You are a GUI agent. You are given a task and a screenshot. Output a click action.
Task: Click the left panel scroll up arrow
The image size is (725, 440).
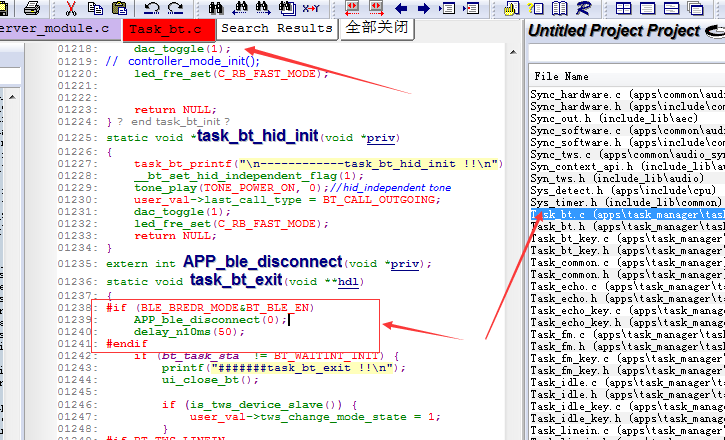click(x=12, y=97)
